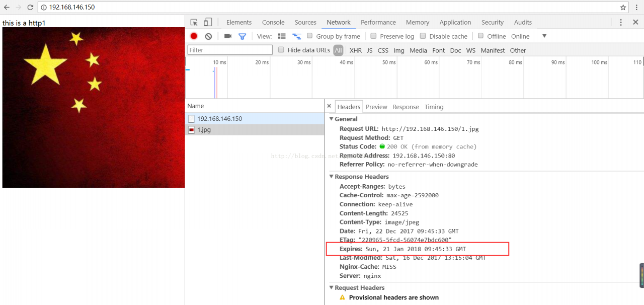Screen dimensions: 644x305
Task: Select the 1.jpg request
Action: point(204,129)
